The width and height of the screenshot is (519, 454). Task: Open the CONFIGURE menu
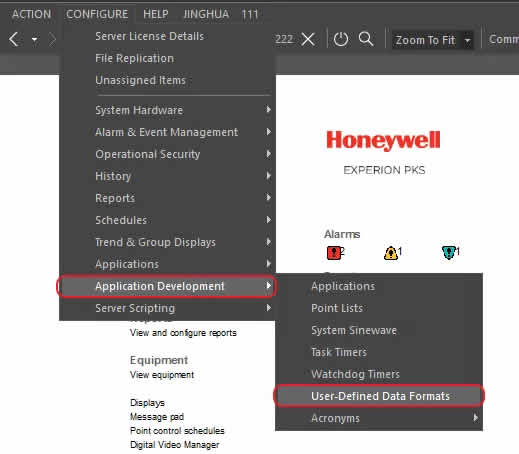(97, 14)
